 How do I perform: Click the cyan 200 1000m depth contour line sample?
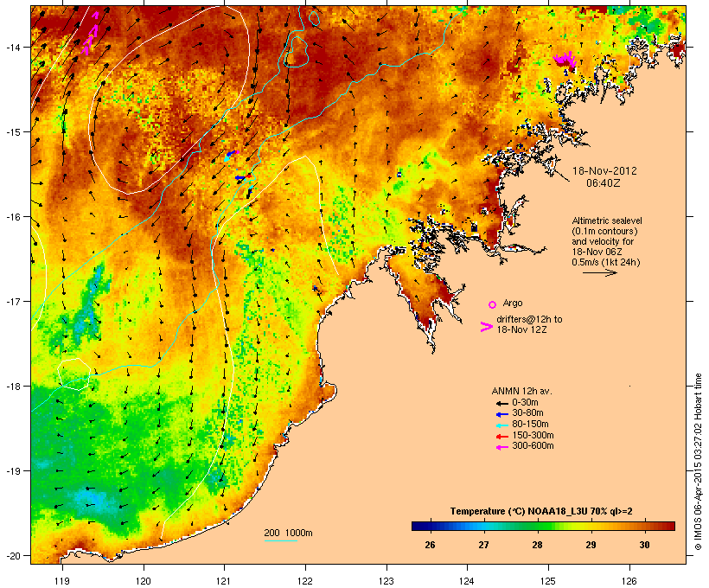pos(281,540)
